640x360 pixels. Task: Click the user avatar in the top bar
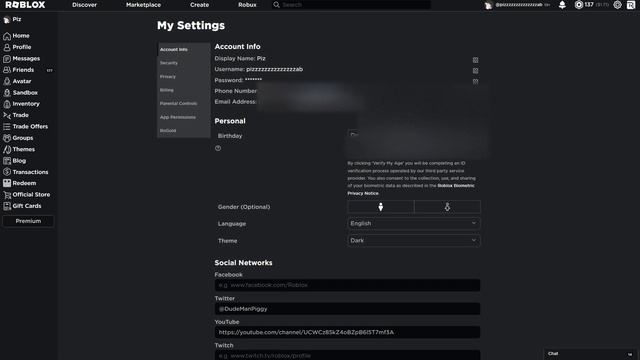pos(488,5)
